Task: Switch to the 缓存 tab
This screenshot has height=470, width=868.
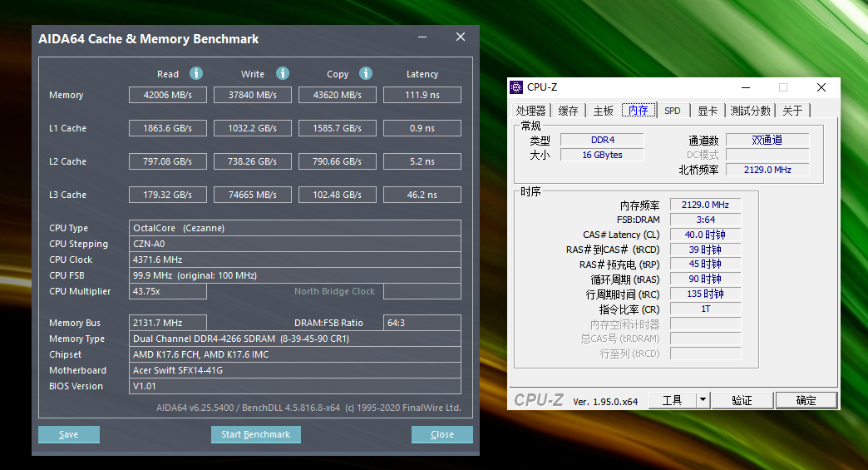Action: [x=568, y=111]
